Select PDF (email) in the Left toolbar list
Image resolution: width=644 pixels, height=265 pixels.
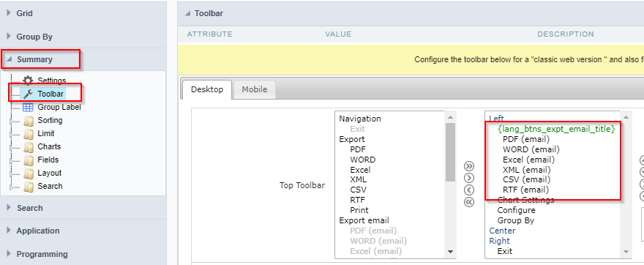[x=526, y=139]
